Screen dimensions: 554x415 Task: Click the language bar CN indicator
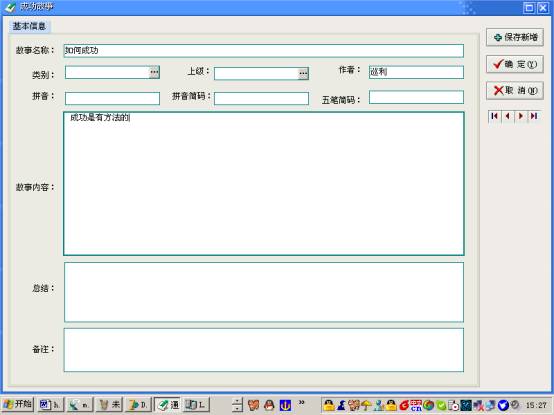pyautogui.click(x=416, y=405)
